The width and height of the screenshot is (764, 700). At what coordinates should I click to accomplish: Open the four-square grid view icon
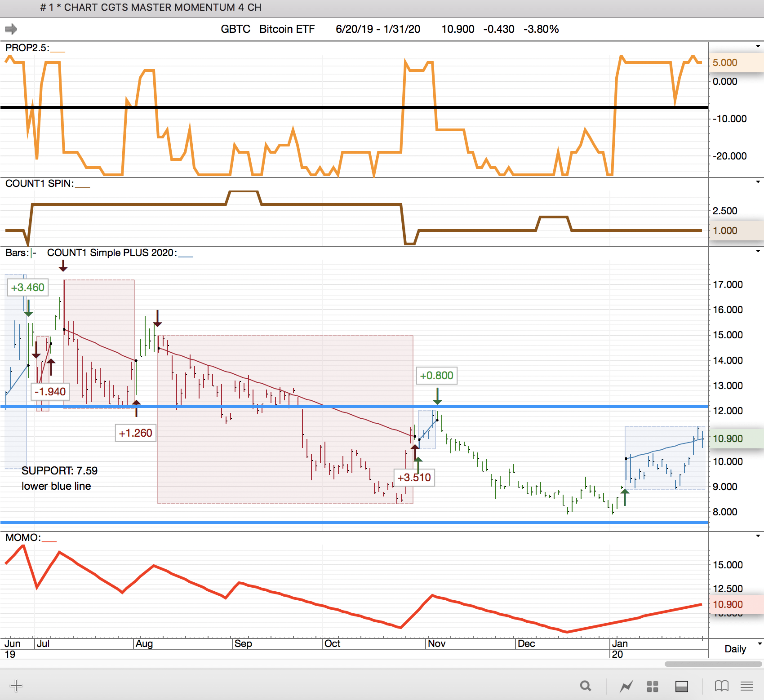(653, 686)
